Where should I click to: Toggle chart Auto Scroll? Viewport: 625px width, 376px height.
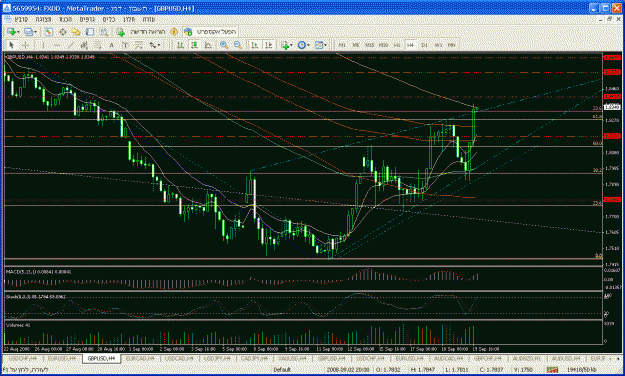pos(254,45)
